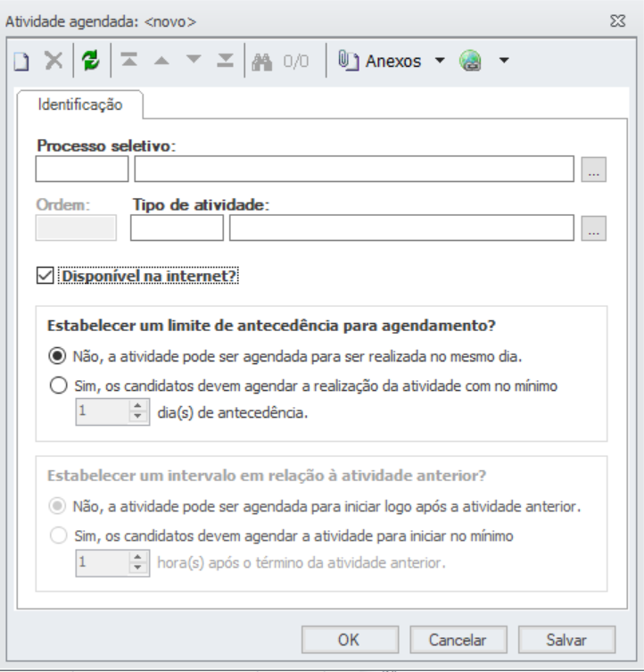Click the Processo seletivo code field
This screenshot has height=672, width=644.
pos(82,170)
